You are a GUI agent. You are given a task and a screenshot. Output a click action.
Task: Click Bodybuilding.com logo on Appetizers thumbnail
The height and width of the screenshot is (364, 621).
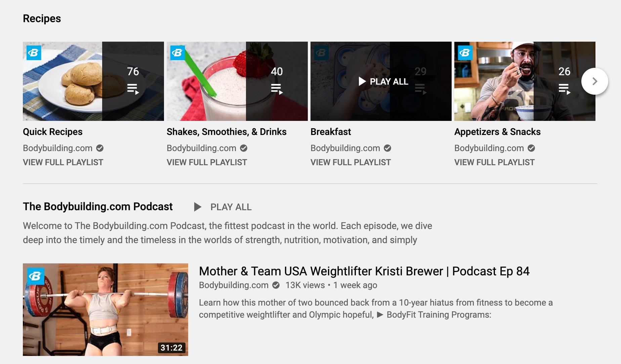click(465, 53)
